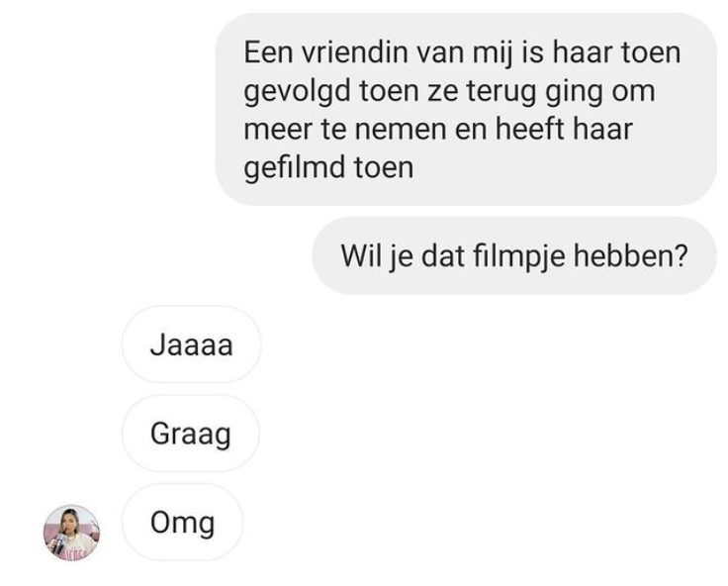Image resolution: width=728 pixels, height=586 pixels.
Task: Open the sender's profile picture avatar
Action: pyautogui.click(x=71, y=533)
